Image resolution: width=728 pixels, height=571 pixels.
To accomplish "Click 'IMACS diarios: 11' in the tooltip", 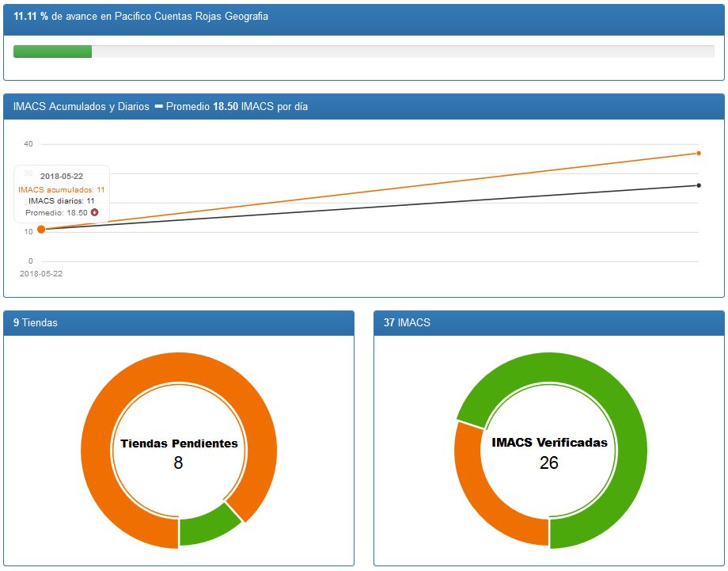I will (x=61, y=200).
